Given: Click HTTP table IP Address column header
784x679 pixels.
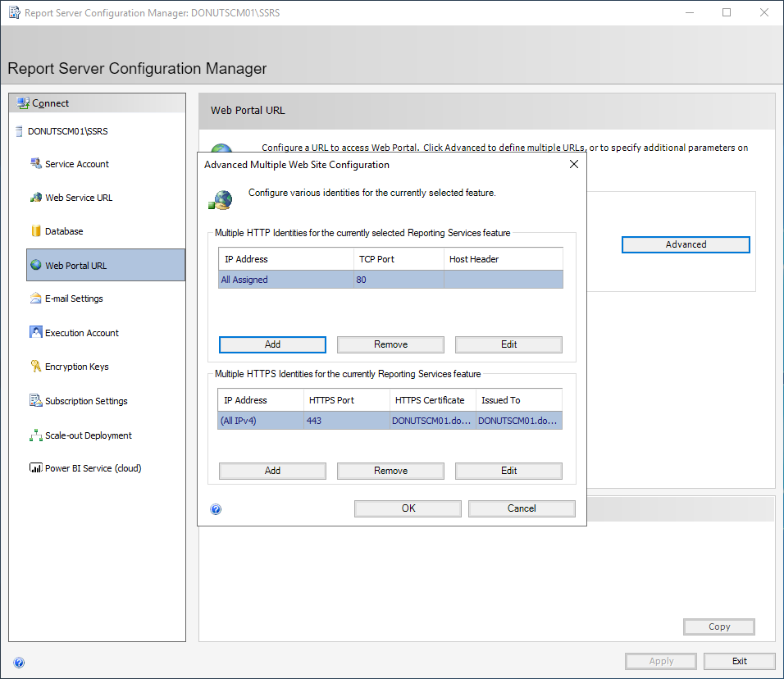Looking at the screenshot, I should tap(286, 259).
